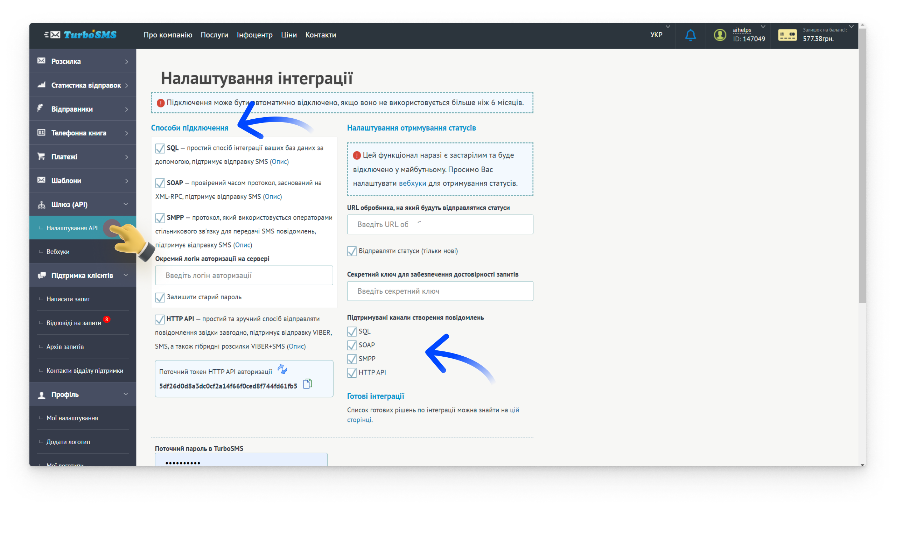Toggle the SOAP connection method checkbox
This screenshot has width=924, height=560.
pyautogui.click(x=160, y=183)
